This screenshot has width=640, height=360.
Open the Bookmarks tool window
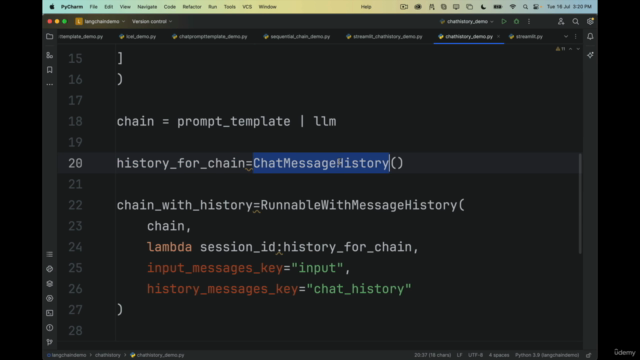49,70
